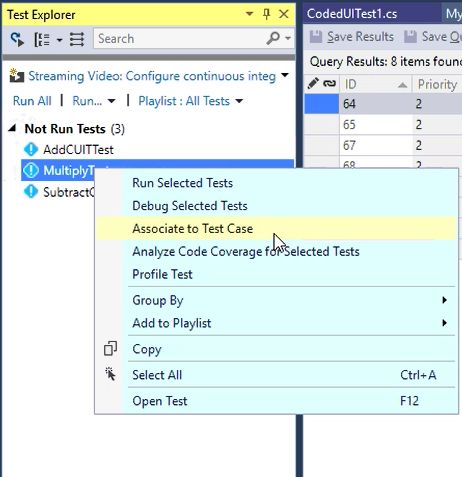Screen dimensions: 462x477
Task: Pin the Test Explorer panel
Action: pos(266,14)
